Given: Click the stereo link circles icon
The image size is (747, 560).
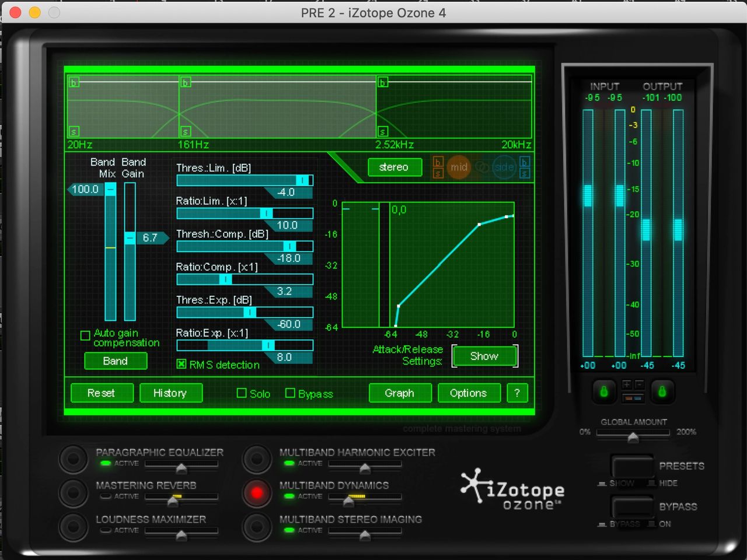Looking at the screenshot, I should [481, 167].
